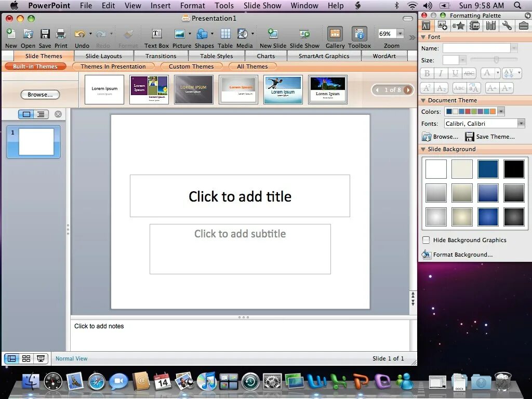This screenshot has width=532, height=399.
Task: Click Save Theme in Document Theme
Action: [x=489, y=137]
